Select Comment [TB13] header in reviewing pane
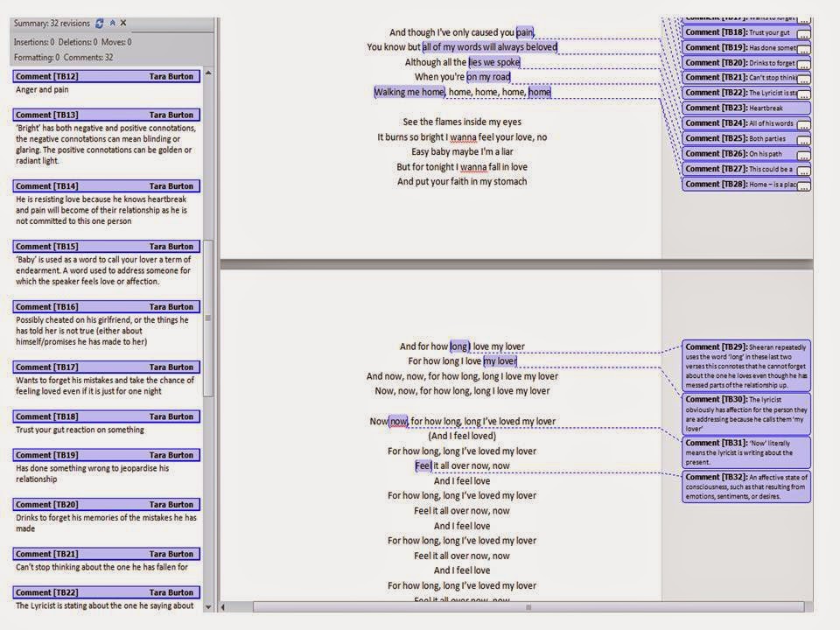 106,115
